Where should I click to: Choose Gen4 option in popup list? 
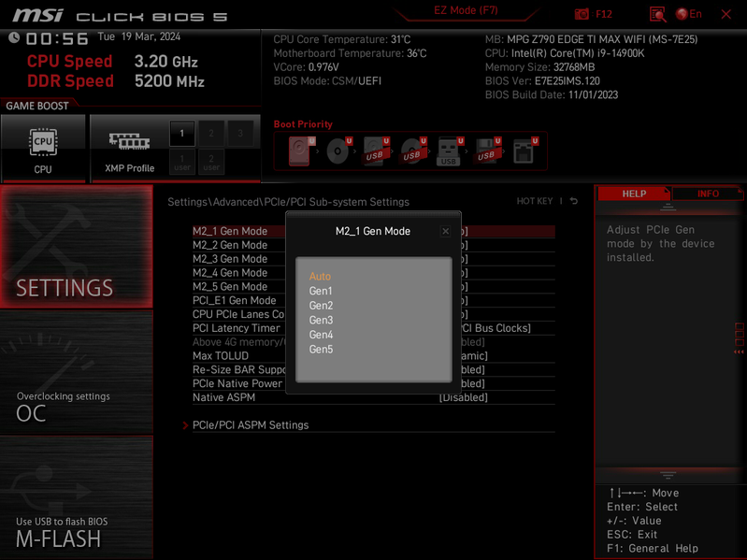[x=321, y=335]
